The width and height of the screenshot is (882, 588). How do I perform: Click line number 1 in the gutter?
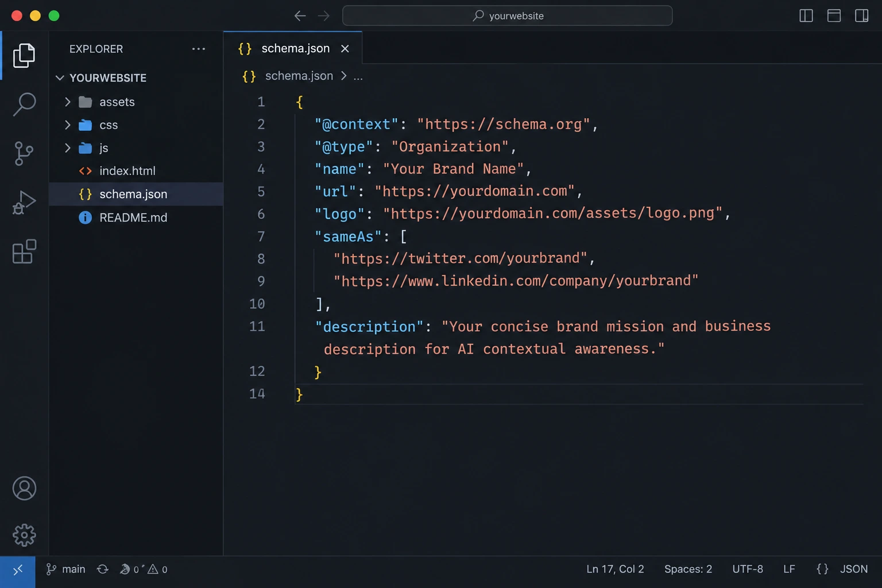tap(261, 102)
